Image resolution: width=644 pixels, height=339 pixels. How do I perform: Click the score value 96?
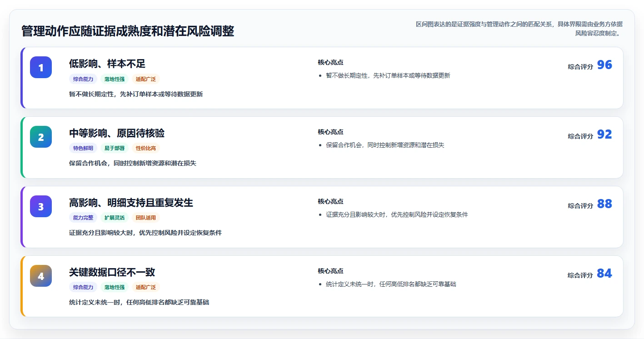click(604, 65)
